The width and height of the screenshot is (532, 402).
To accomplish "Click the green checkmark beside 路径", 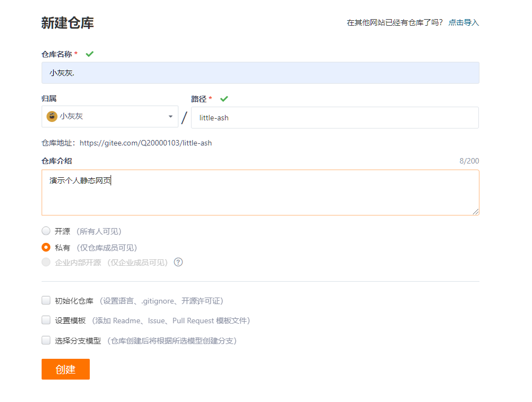I will [224, 99].
